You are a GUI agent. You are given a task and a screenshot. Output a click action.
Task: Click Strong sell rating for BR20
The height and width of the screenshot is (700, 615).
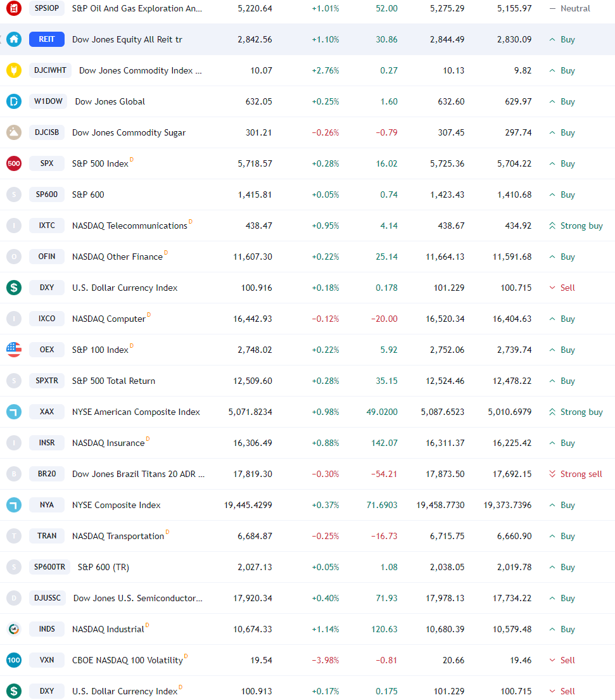575,474
